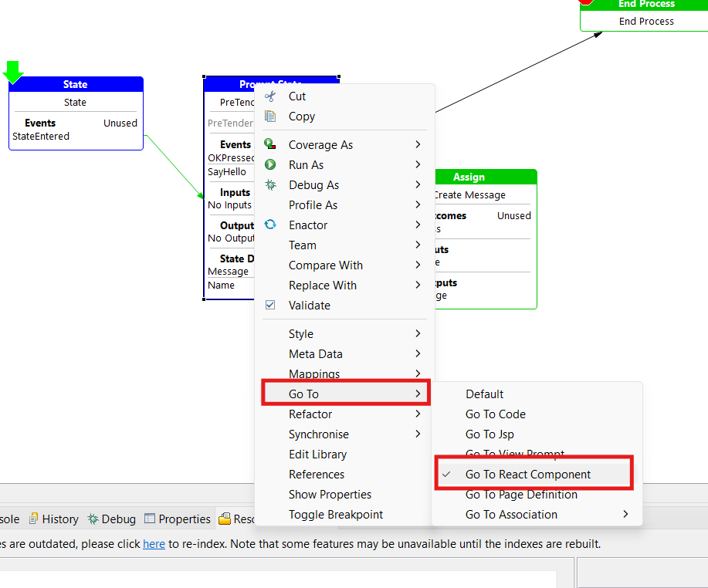Viewport: 708px width, 588px height.
Task: Expand the Run As submenu arrow
Action: pyautogui.click(x=418, y=164)
